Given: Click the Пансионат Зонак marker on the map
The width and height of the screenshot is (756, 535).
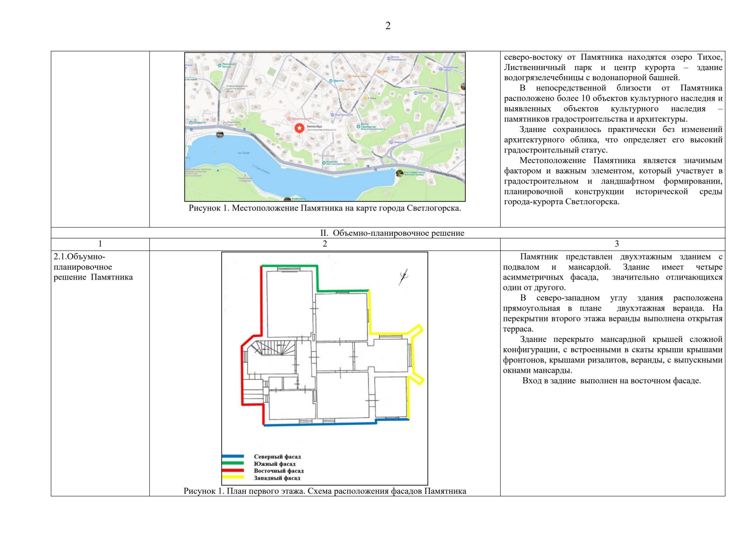Looking at the screenshot, I should tap(220, 65).
